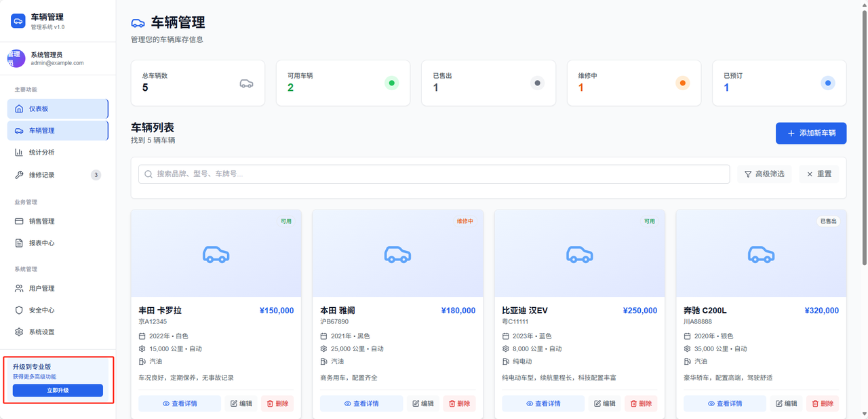Go to 销售管理 in the sidebar
Image resolution: width=868 pixels, height=419 pixels.
tap(58, 221)
